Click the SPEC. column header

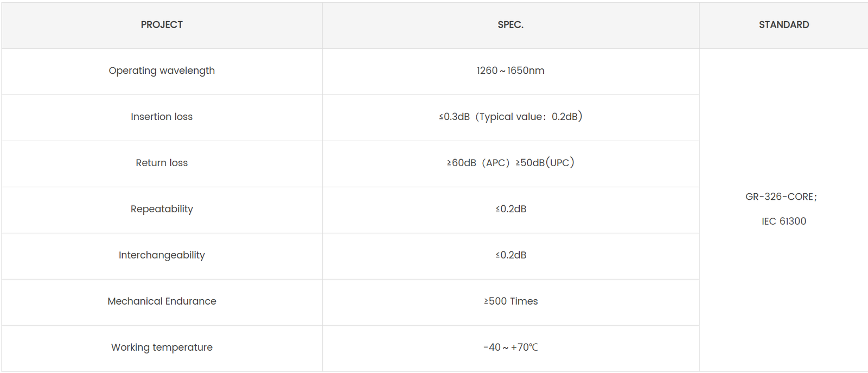pyautogui.click(x=510, y=25)
